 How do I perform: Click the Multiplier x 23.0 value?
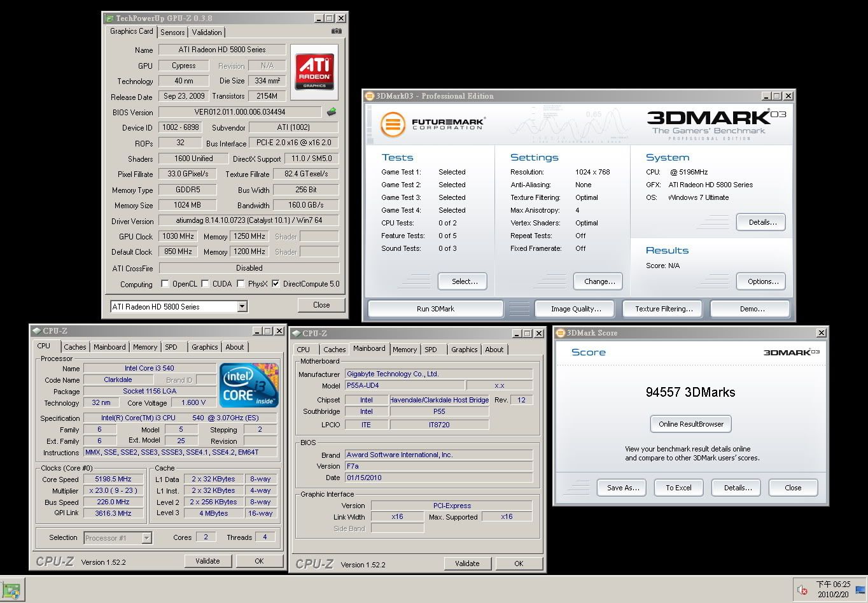coord(113,491)
